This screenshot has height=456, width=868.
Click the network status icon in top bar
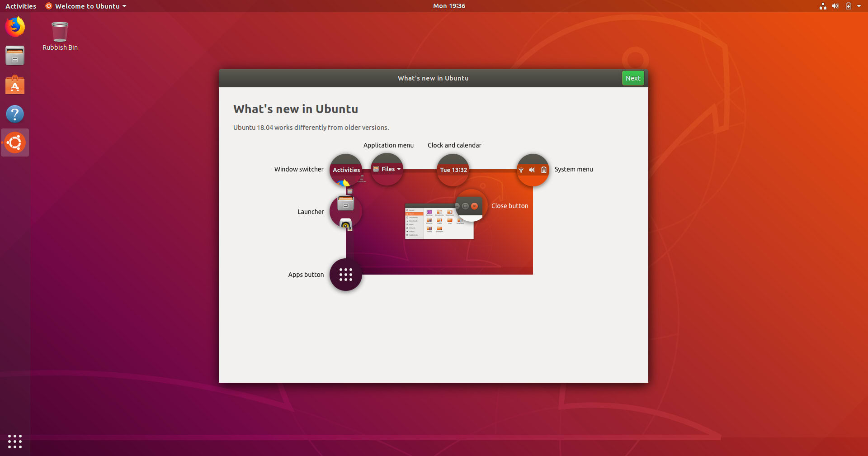pos(823,6)
